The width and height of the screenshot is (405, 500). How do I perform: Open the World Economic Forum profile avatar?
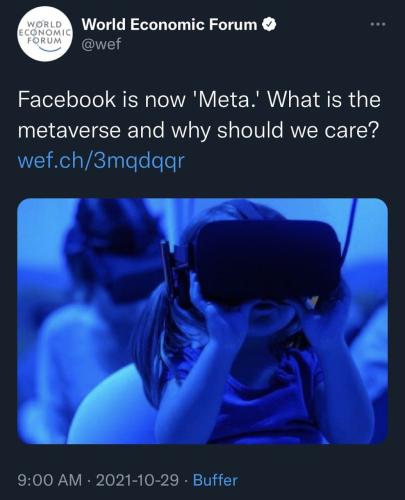coord(45,36)
